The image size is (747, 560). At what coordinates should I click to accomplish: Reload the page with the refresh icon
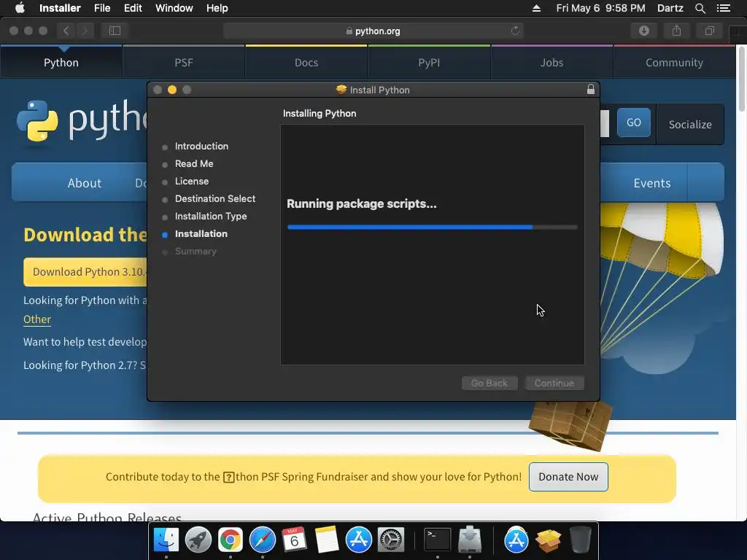(x=515, y=31)
